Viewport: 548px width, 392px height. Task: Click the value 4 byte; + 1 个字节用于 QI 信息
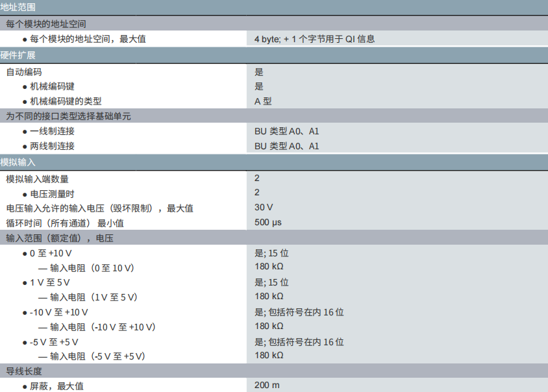point(314,39)
